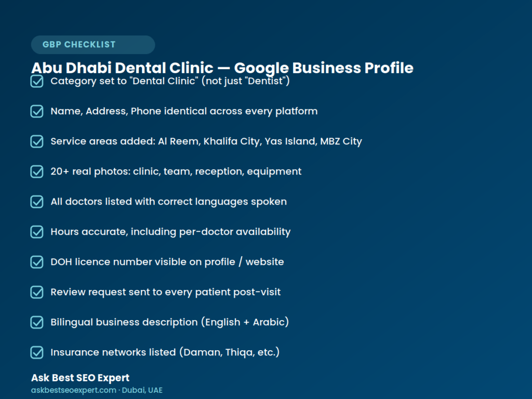Image resolution: width=532 pixels, height=399 pixels.
Task: Uncheck the Insurance networks listed checkbox
Action: click(37, 353)
